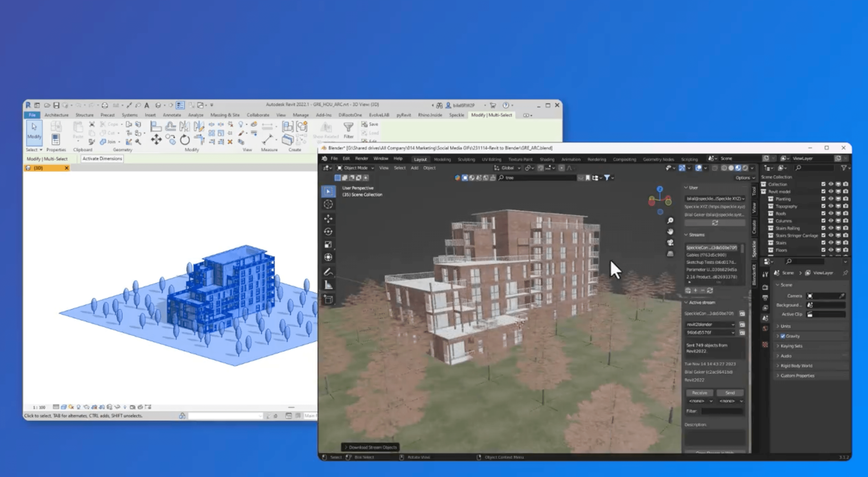Open the Global transform orientation dropdown
This screenshot has width=868, height=477.
click(508, 168)
